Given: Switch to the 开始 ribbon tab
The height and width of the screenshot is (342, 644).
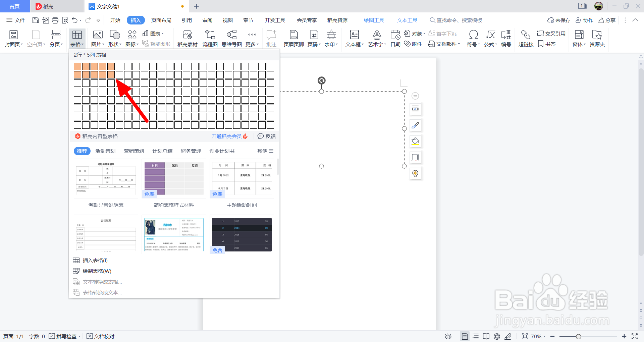Looking at the screenshot, I should pyautogui.click(x=115, y=20).
